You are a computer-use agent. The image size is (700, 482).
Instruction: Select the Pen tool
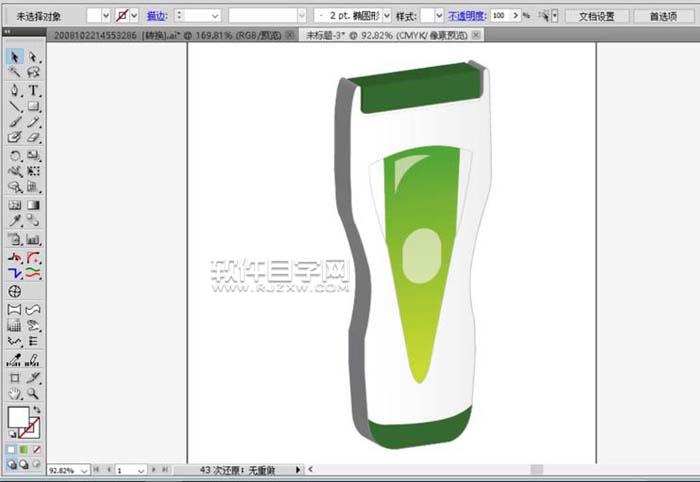15,90
